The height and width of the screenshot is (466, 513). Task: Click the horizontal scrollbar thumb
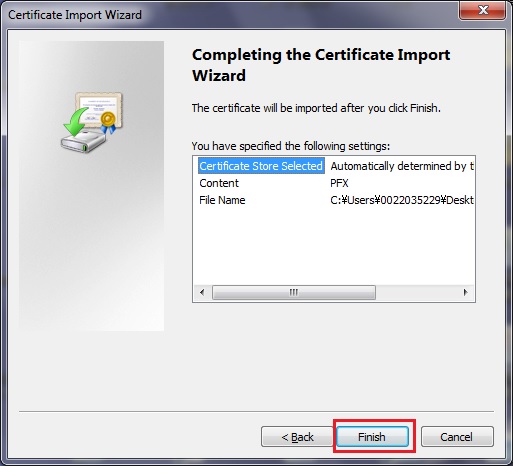point(294,292)
